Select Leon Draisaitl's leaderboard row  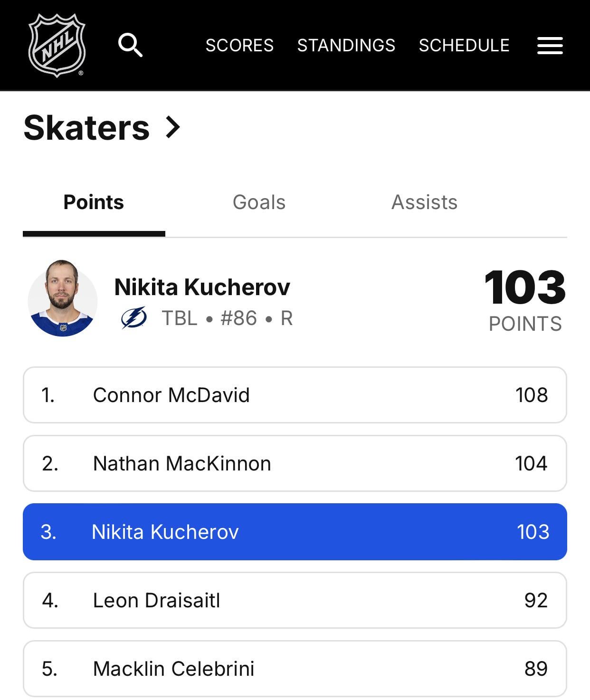pos(295,600)
